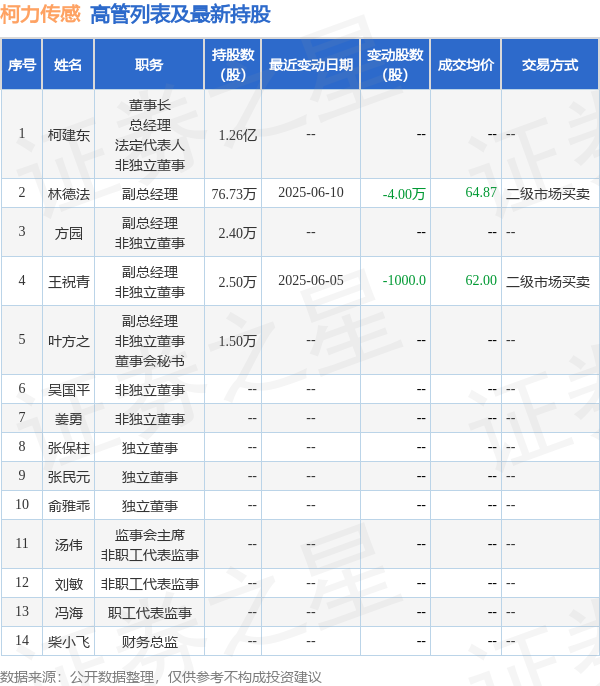Viewport: 600px width, 686px height.
Task: Click 非职工代表监事 in 刘敏's row
Action: coord(150,584)
